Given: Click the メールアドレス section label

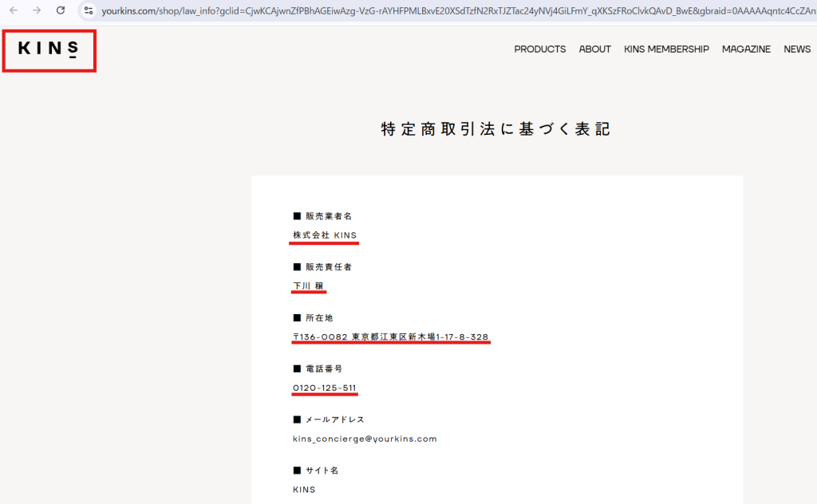Looking at the screenshot, I should (x=330, y=419).
